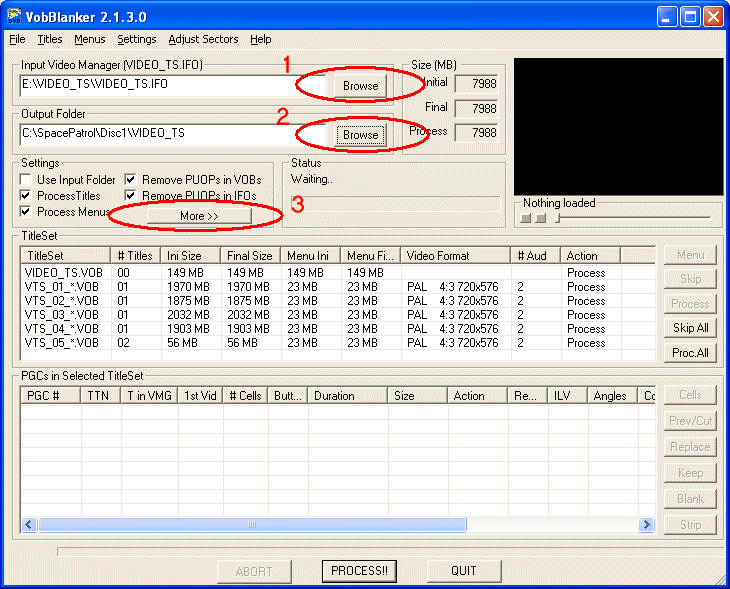Image resolution: width=730 pixels, height=589 pixels.
Task: Browse for input VIDEO_TS.IFO file
Action: click(x=360, y=86)
